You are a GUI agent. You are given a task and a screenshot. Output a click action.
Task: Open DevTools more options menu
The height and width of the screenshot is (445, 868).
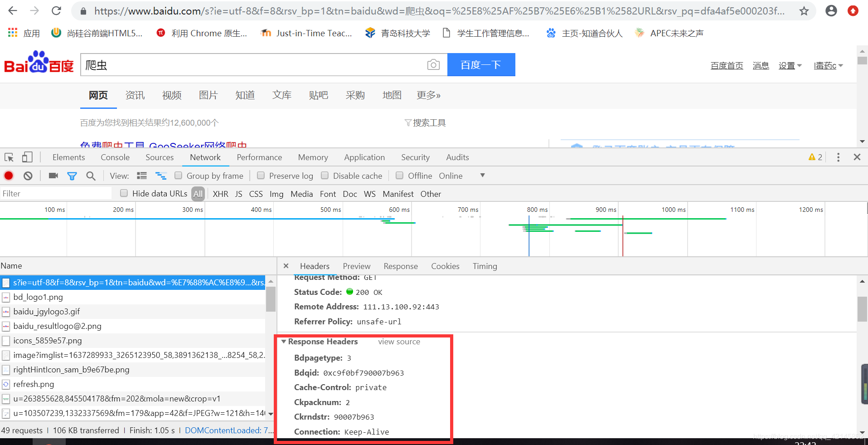(838, 157)
